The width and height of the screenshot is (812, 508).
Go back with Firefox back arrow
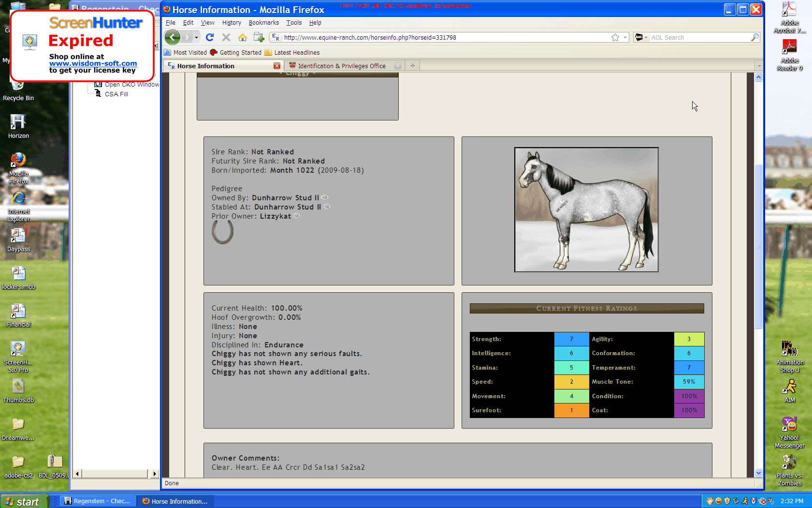(x=172, y=37)
